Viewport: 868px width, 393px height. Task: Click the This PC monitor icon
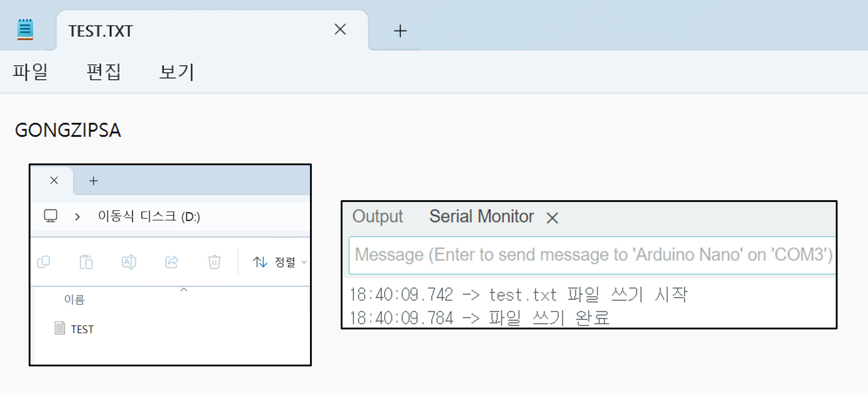50,216
